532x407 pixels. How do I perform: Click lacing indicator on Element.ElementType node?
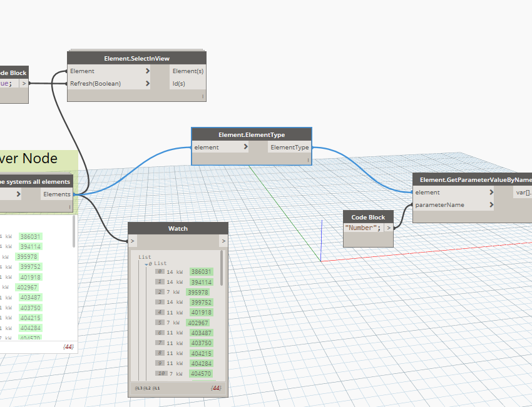(x=308, y=160)
